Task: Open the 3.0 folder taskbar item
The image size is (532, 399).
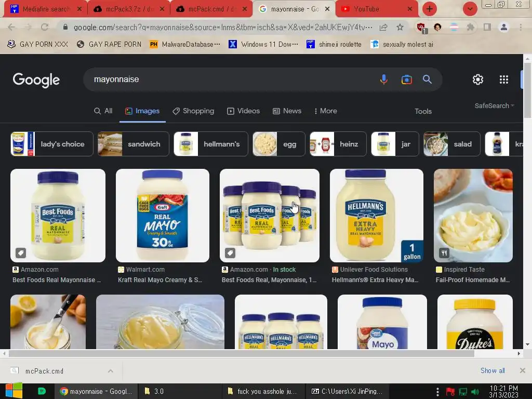Action: point(180,392)
